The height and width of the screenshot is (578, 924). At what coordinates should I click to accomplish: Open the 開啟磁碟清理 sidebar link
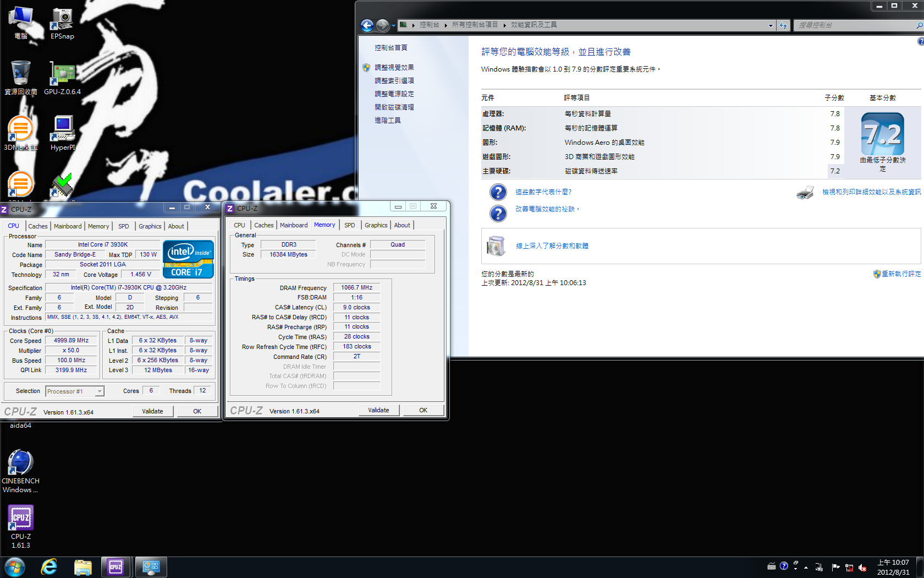pos(394,107)
